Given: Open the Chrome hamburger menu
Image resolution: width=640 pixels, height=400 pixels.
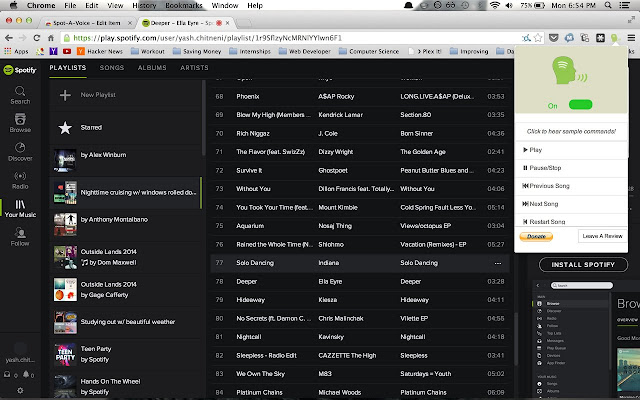Looking at the screenshot, I should [x=631, y=38].
